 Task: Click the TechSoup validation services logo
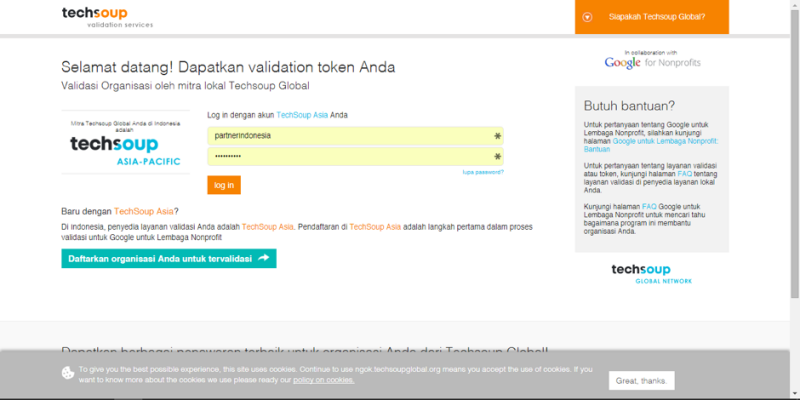point(107,17)
